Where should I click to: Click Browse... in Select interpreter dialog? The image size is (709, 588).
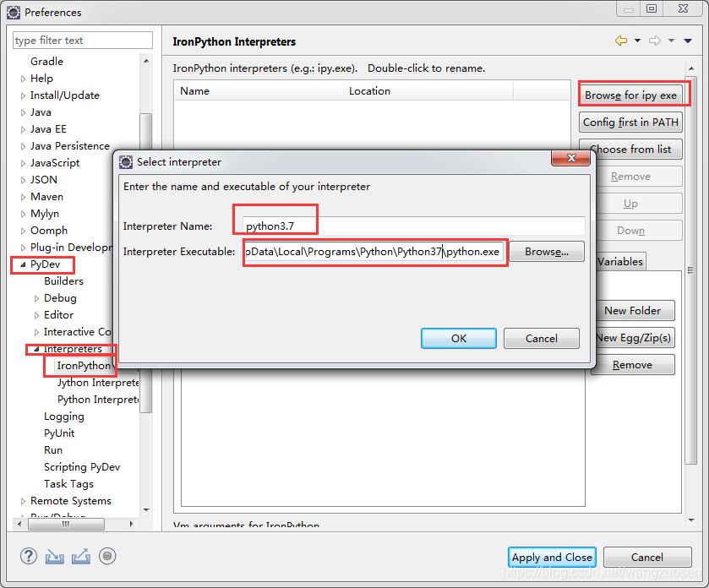coord(547,251)
